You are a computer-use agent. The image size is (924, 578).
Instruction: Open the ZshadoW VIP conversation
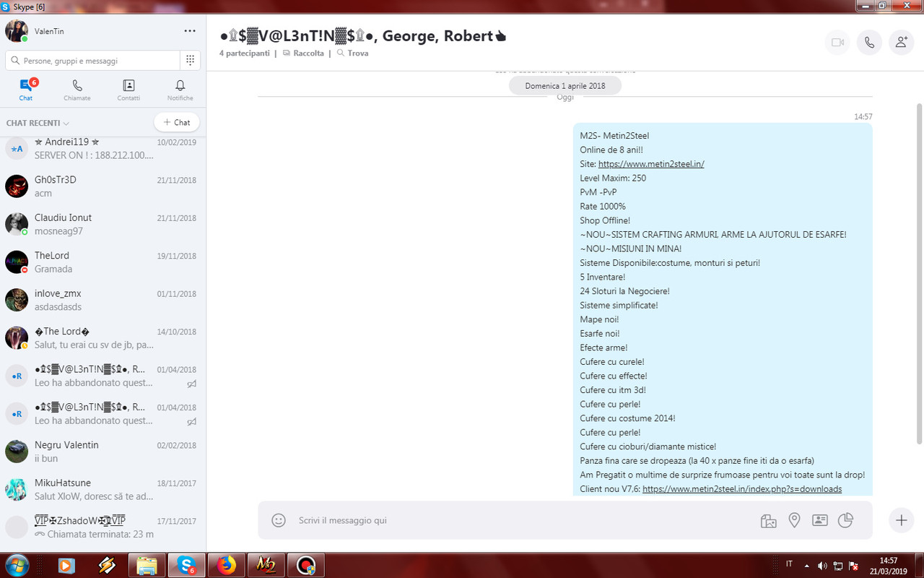point(103,527)
